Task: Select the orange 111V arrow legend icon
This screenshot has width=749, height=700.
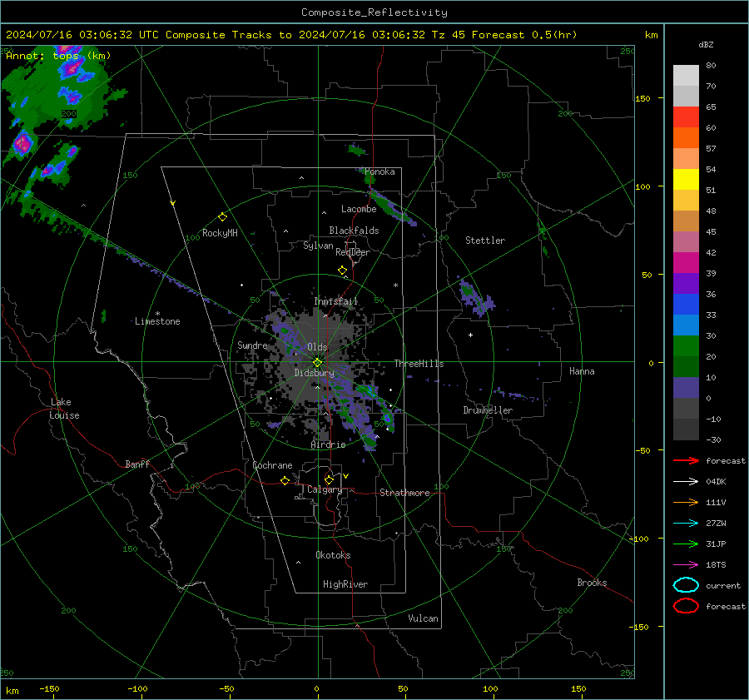Action: (x=686, y=502)
